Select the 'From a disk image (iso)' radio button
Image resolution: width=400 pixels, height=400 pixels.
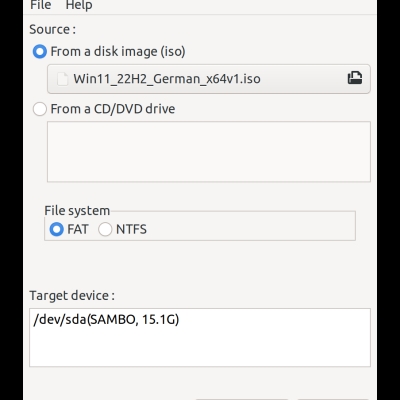point(40,52)
